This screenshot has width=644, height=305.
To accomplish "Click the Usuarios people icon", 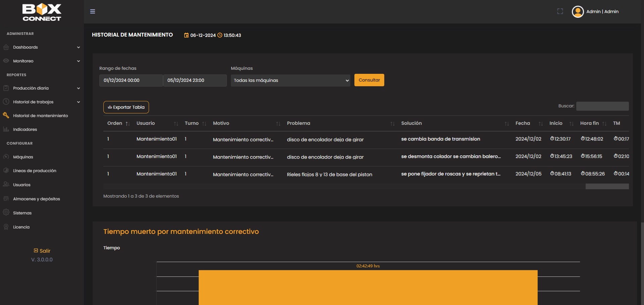I will 6,184.
